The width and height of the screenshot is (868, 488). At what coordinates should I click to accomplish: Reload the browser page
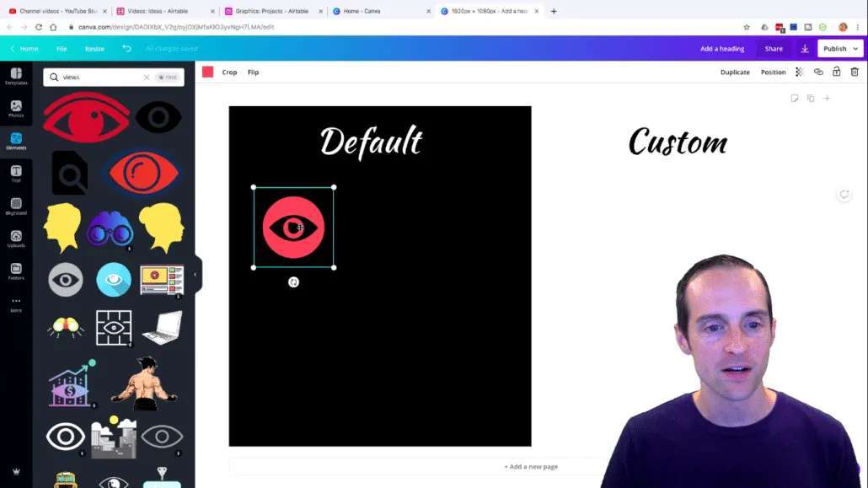(x=39, y=27)
